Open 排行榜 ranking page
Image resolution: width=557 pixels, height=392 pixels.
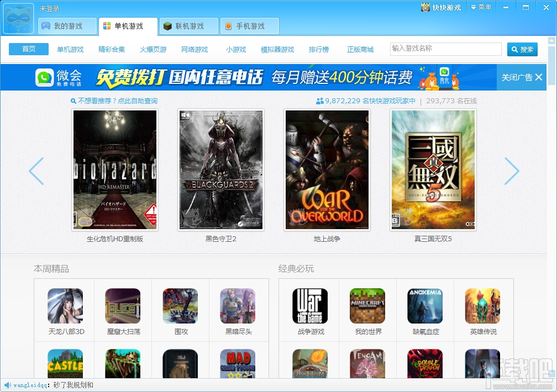pyautogui.click(x=319, y=49)
